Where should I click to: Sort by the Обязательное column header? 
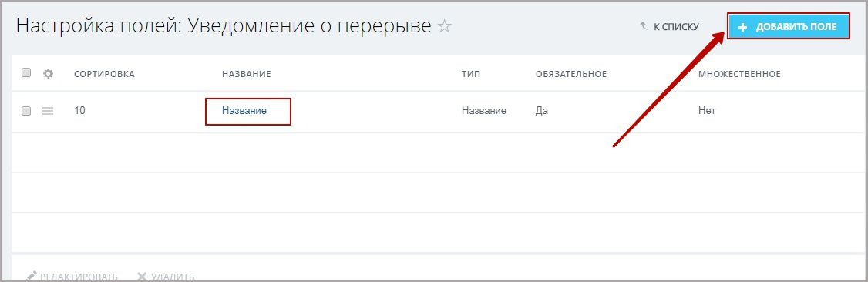pos(571,74)
